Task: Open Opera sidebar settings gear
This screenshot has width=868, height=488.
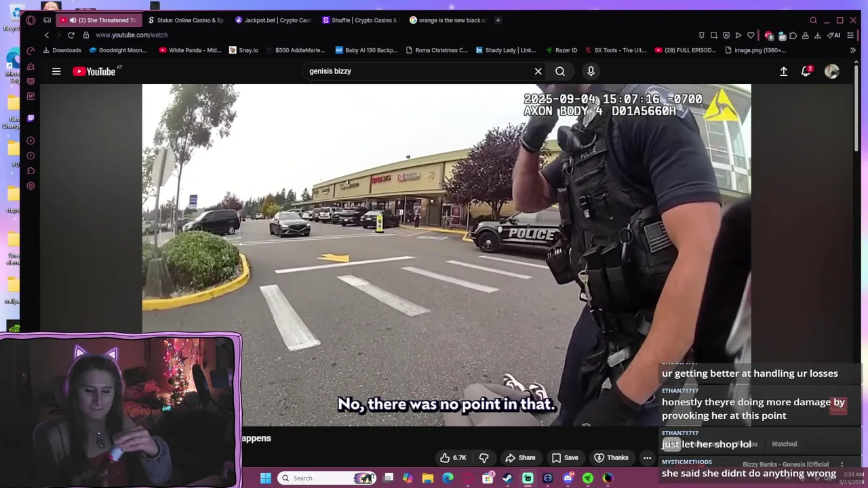Action: [x=31, y=186]
